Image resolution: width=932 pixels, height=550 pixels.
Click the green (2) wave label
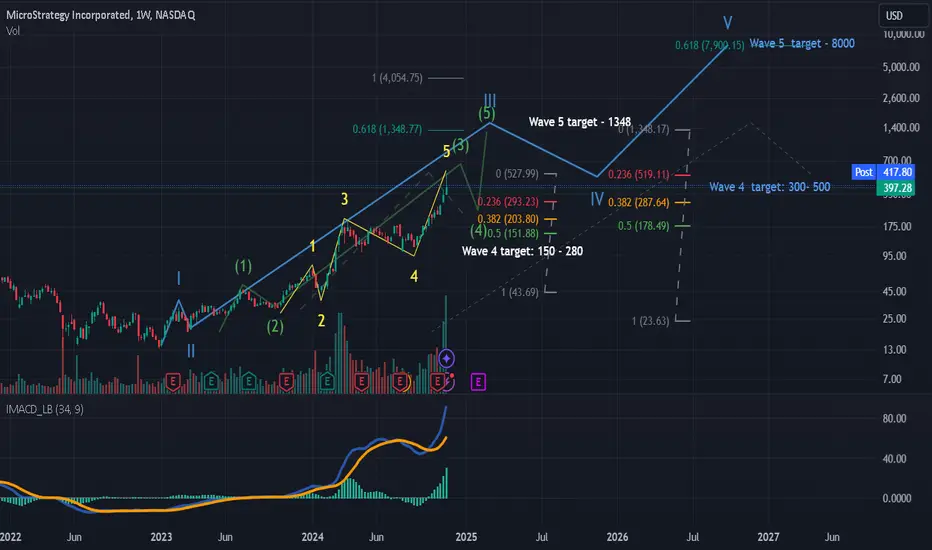point(275,326)
